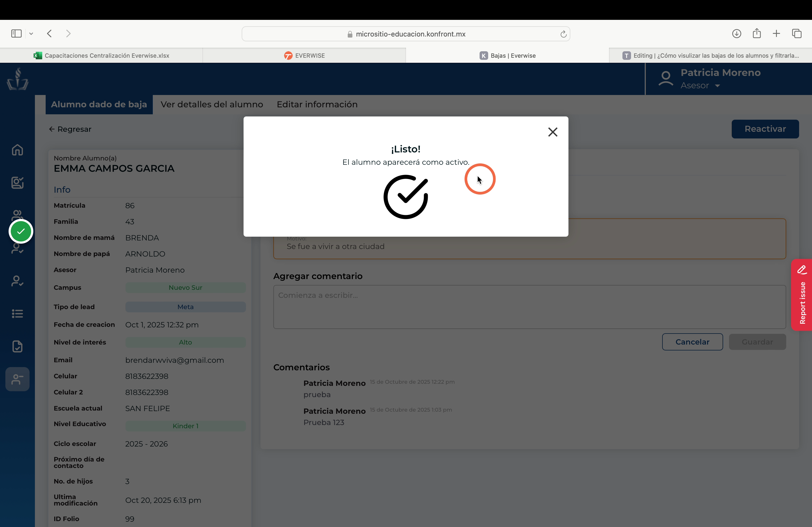Image resolution: width=812 pixels, height=527 pixels.
Task: Select the highlighted bajas sidebar icon
Action: click(17, 379)
